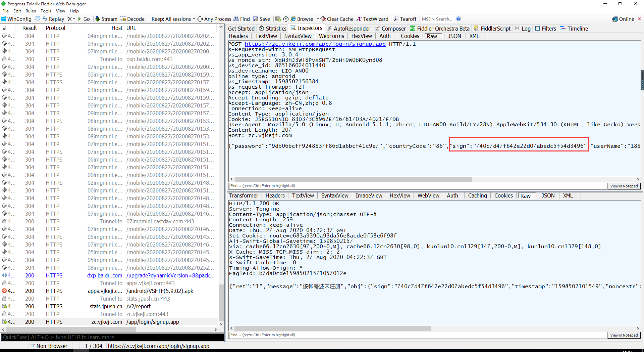Click the comment speech bubble icon
The image size is (644, 352).
point(38,19)
